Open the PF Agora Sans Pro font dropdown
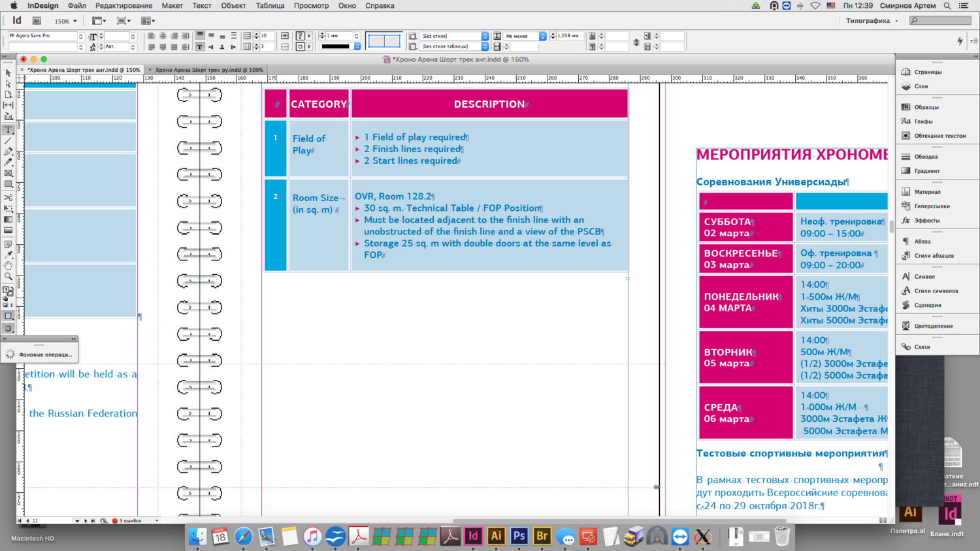 [81, 36]
